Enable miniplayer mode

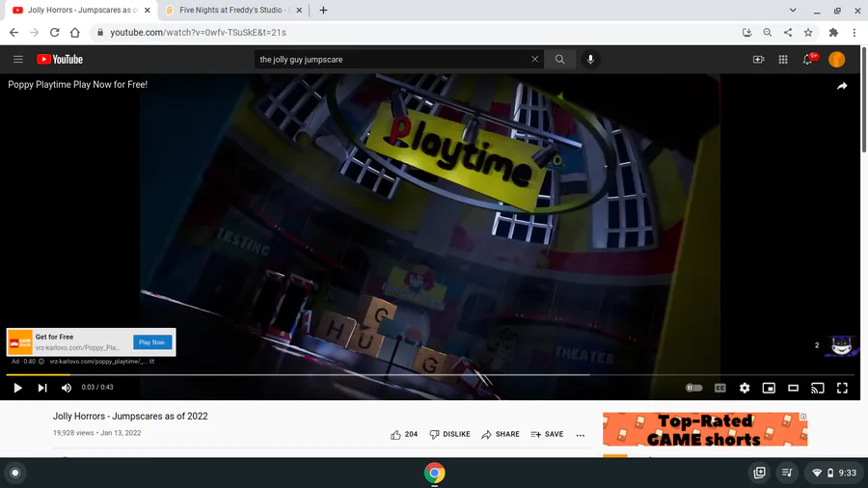[769, 388]
